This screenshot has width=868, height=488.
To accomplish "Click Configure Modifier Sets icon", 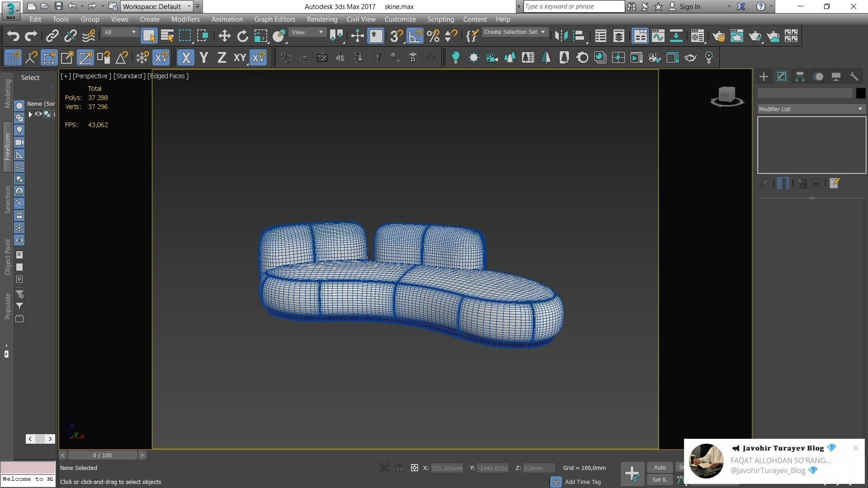I will [x=835, y=183].
